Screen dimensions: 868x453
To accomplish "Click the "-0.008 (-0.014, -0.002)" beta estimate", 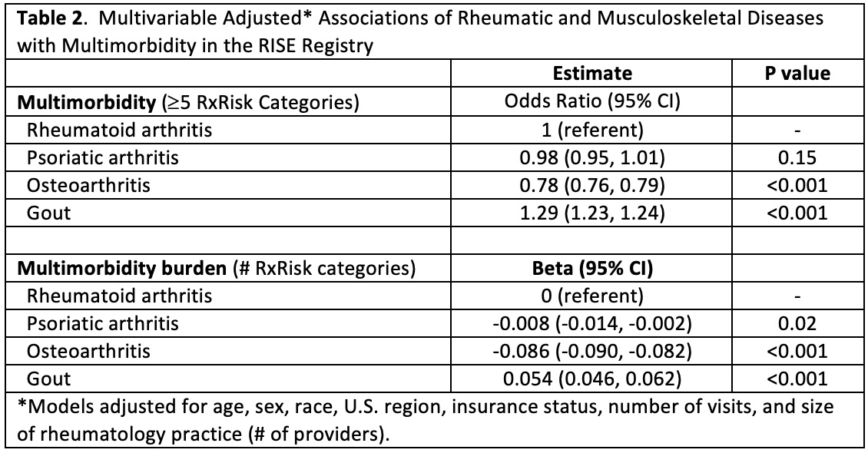I will point(592,323).
